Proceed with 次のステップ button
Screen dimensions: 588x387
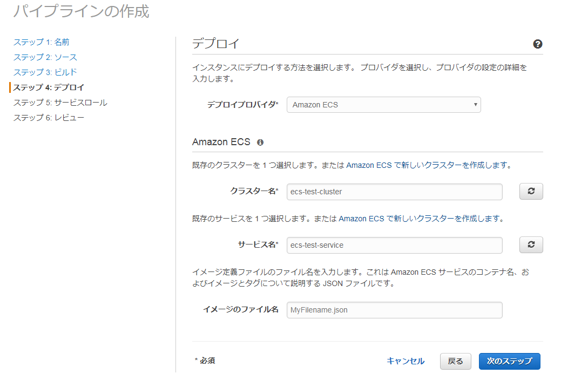click(x=509, y=361)
